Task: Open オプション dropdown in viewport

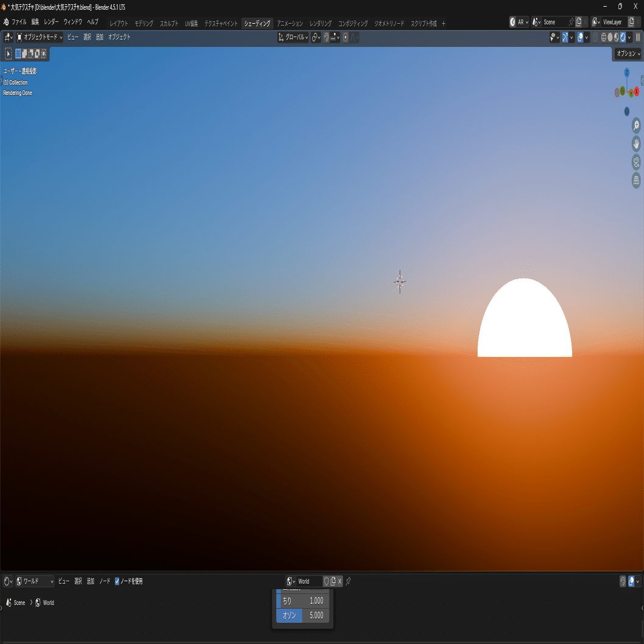Action: click(628, 54)
